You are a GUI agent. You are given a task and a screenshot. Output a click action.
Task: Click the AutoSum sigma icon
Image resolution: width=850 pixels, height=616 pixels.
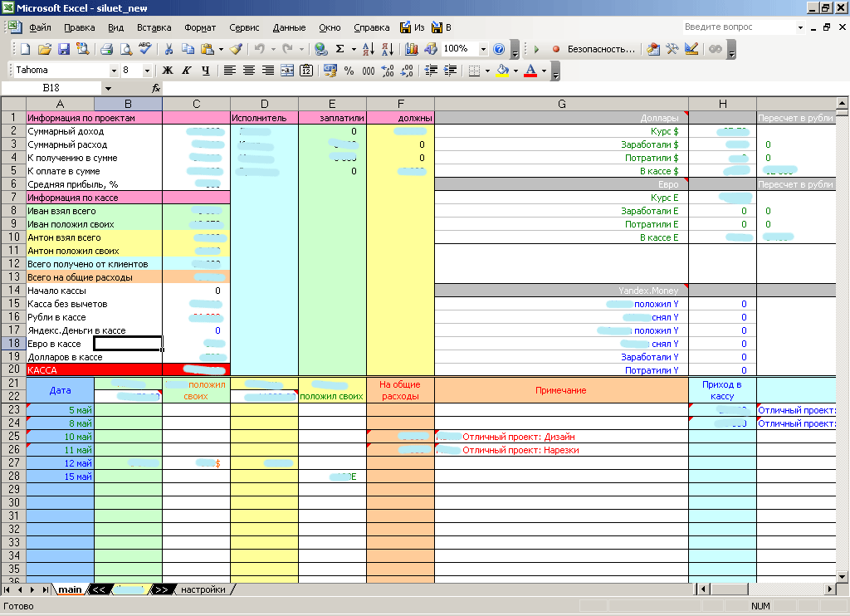pyautogui.click(x=340, y=49)
